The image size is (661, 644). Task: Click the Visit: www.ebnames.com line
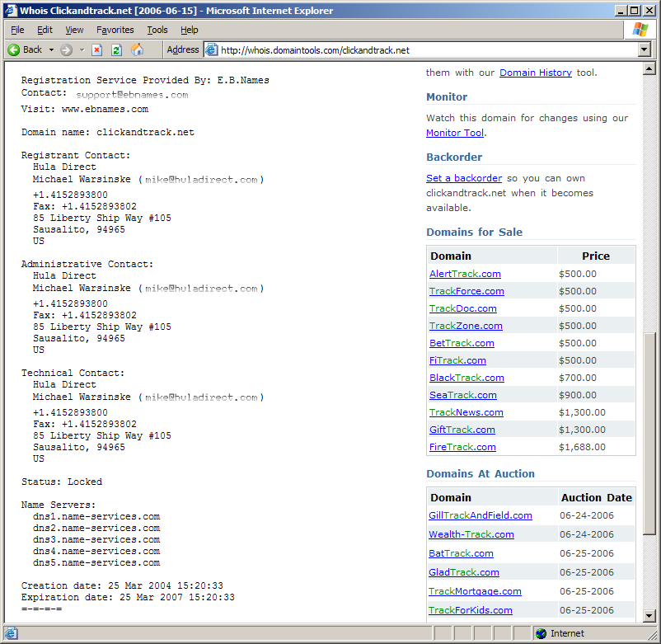85,109
